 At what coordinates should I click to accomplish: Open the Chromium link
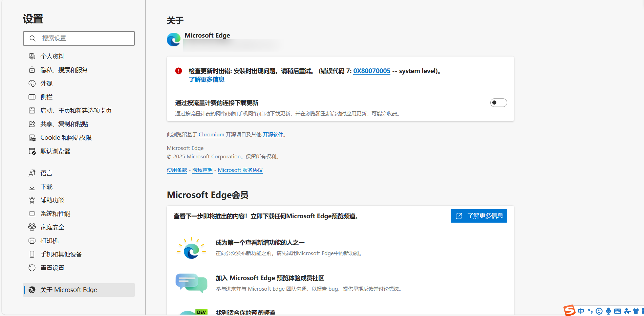(211, 135)
